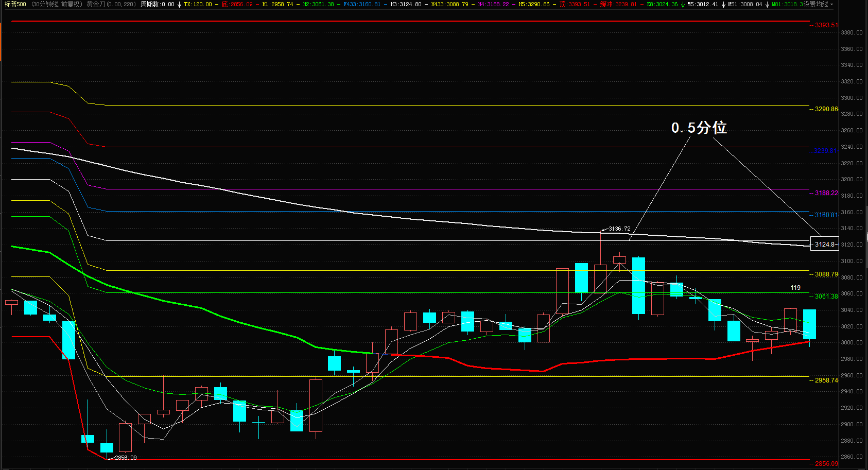The height and width of the screenshot is (470, 868).
Task: Click the 周期数:0.00 value in header
Action: pyautogui.click(x=157, y=4)
